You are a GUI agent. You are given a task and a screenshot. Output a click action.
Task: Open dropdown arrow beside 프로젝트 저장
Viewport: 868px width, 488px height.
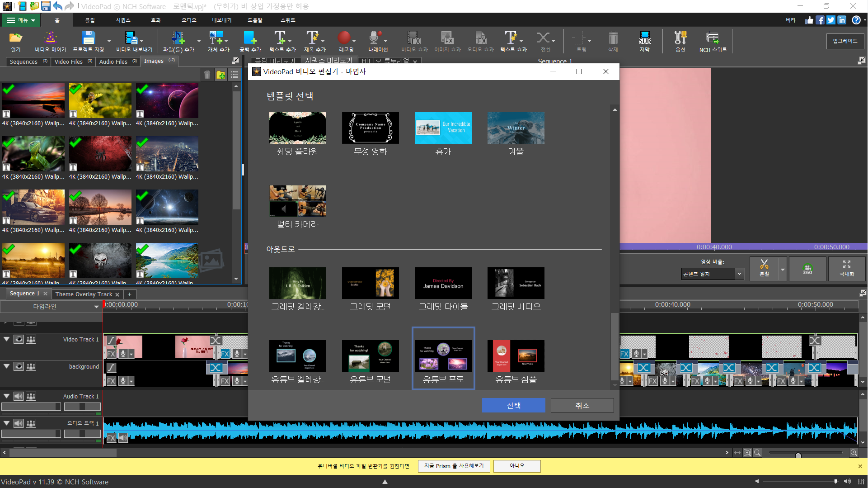pyautogui.click(x=109, y=41)
